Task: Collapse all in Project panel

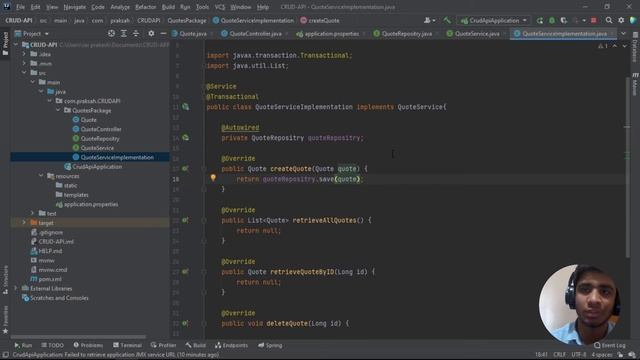Action: pos(136,33)
